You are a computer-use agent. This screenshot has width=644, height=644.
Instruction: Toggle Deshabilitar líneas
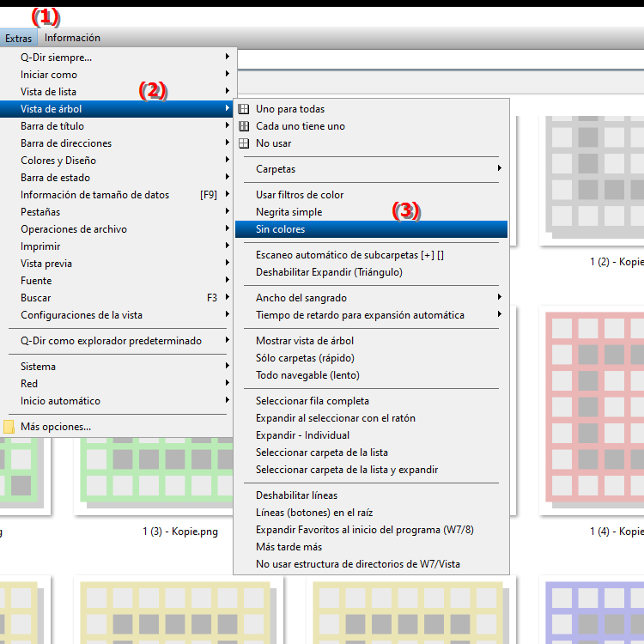coord(371,495)
